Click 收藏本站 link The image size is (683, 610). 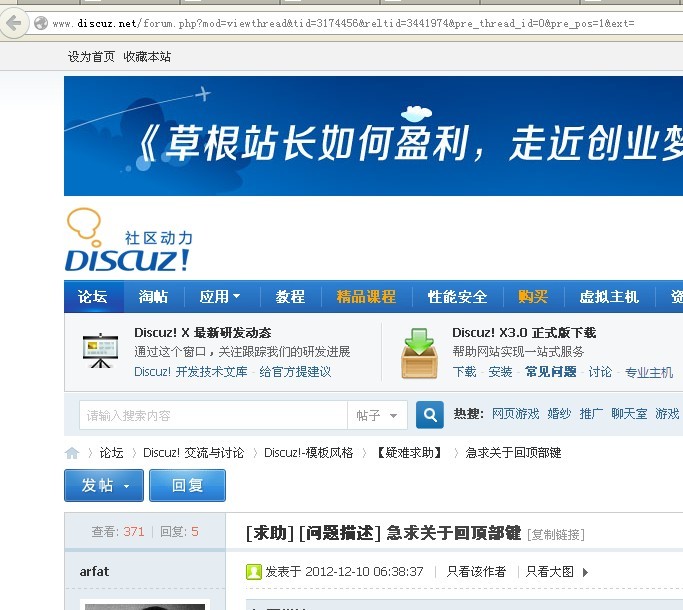(147, 56)
